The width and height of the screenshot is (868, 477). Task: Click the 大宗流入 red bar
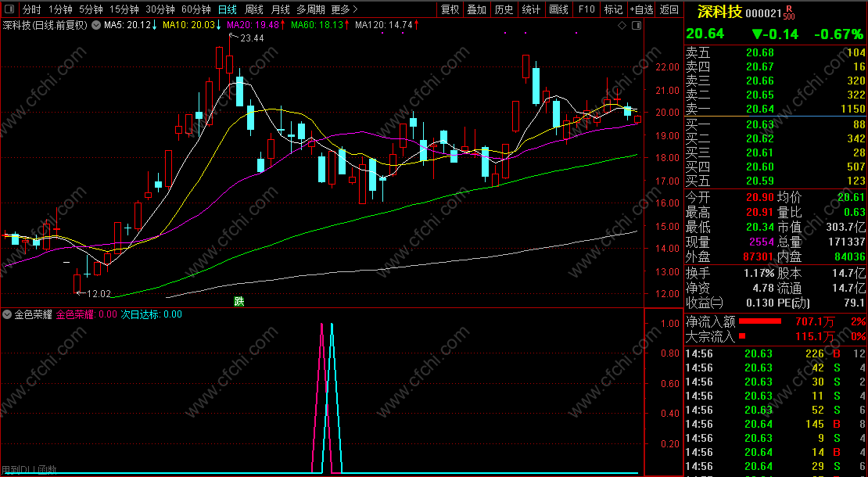pos(742,336)
